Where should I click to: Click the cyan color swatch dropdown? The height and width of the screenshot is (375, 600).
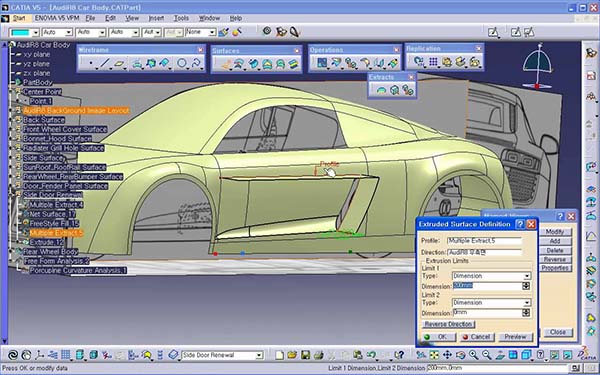(x=24, y=33)
